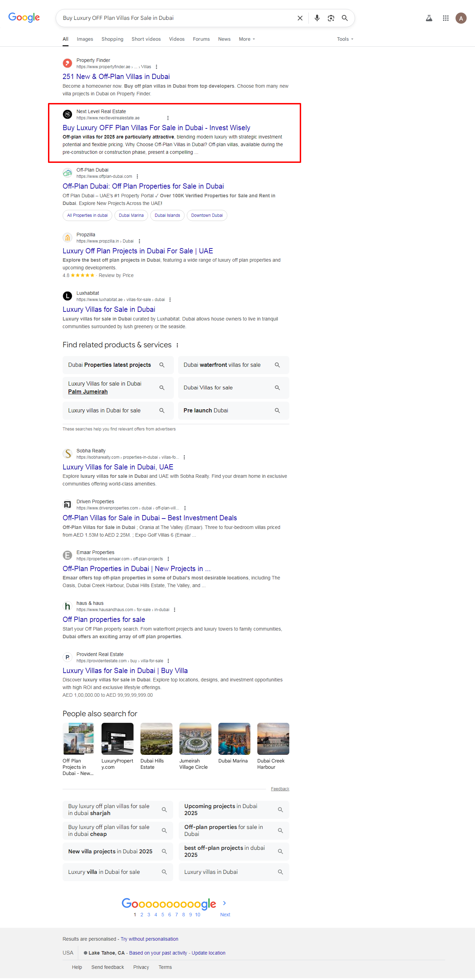Viewport: 475px width, 980px height.
Task: Click the Dubai Islands sitelink chip
Action: point(167,215)
